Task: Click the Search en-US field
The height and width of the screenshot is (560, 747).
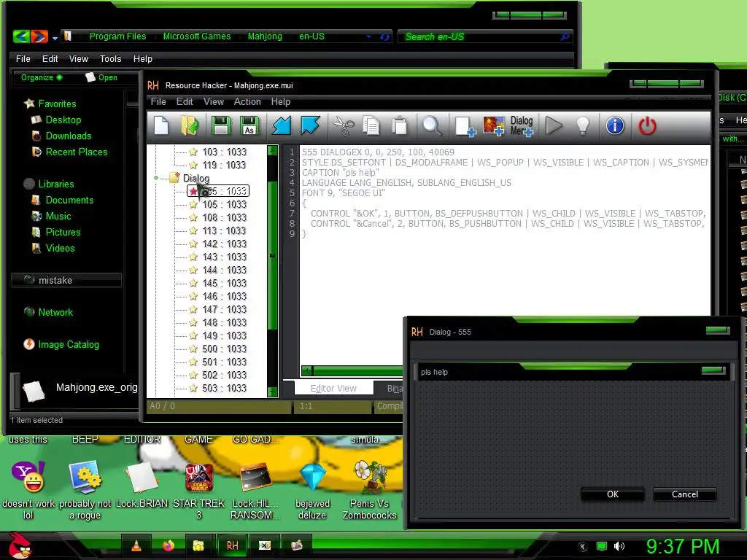Action: coord(484,36)
